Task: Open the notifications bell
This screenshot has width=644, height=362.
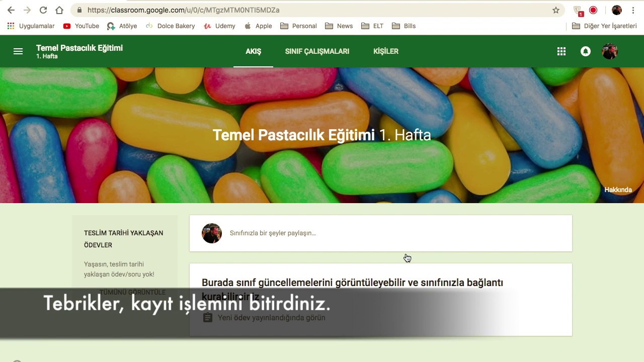Action: pos(586,51)
